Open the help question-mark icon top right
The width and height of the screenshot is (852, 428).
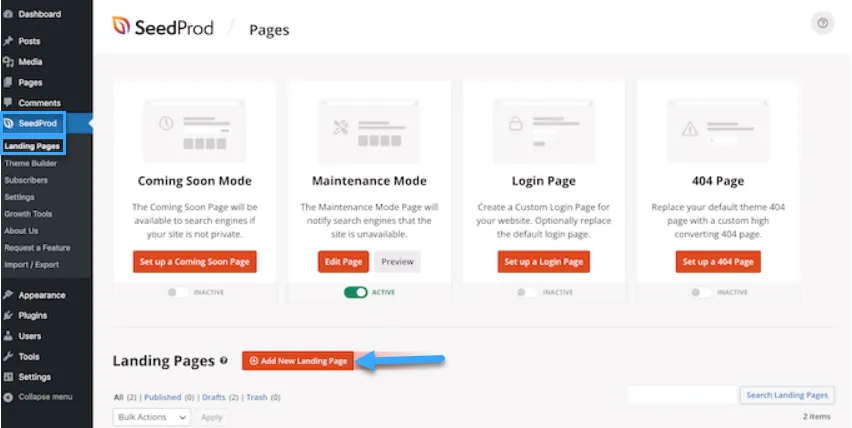coord(823,23)
